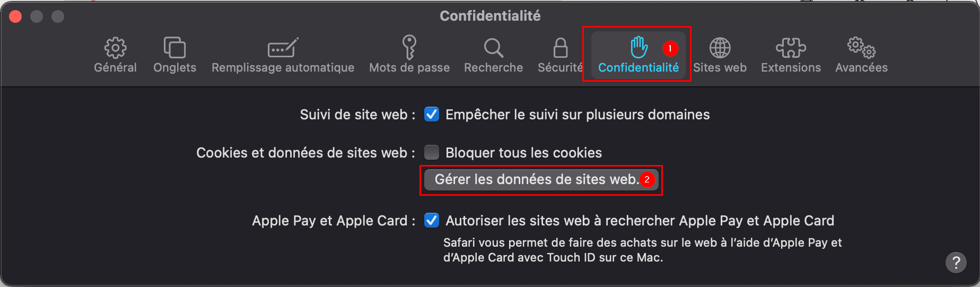Open the Mots de passe key icon
Screen dimensions: 980x287
409,47
